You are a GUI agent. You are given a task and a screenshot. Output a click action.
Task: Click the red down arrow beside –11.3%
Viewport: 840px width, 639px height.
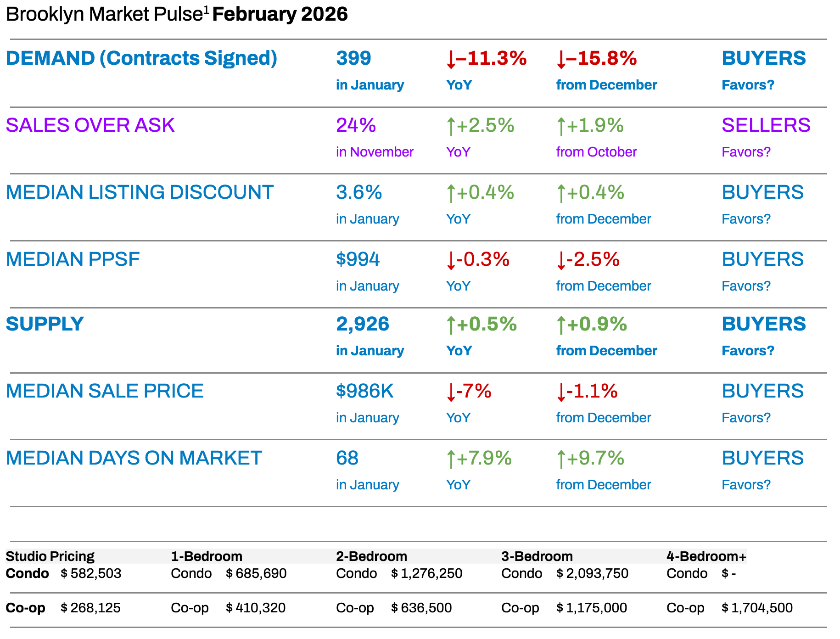(451, 60)
